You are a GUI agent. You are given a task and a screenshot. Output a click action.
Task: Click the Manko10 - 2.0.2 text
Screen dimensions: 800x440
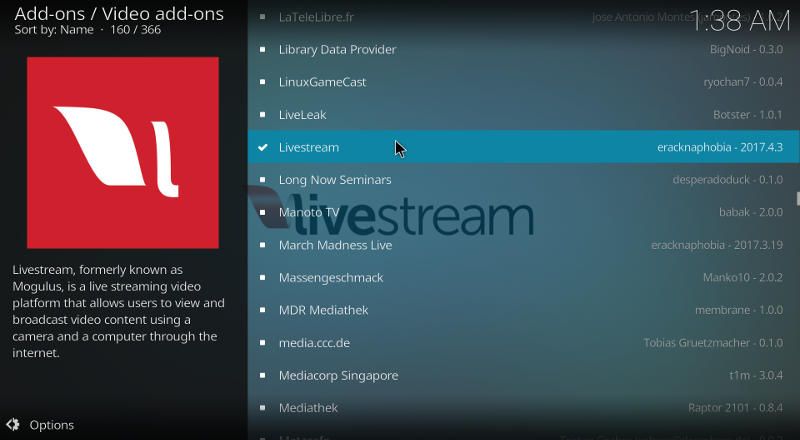(x=742, y=278)
